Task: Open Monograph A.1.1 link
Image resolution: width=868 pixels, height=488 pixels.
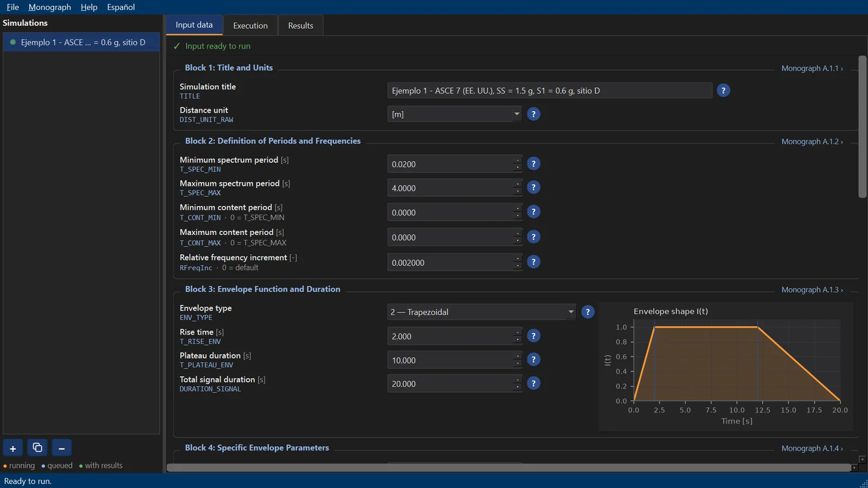Action: tap(812, 68)
